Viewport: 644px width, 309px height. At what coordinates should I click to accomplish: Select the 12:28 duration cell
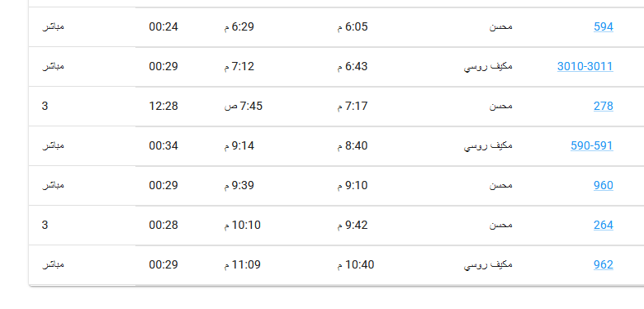163,107
